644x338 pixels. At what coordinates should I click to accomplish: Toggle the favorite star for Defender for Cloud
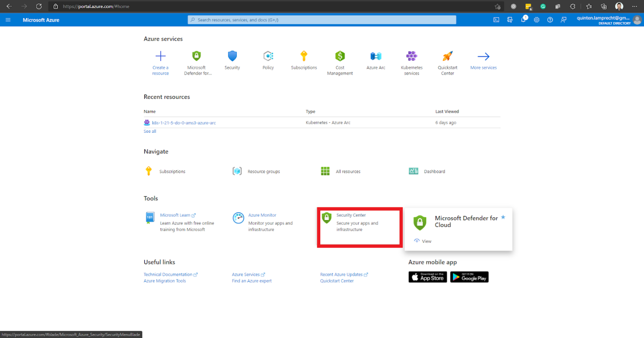[503, 217]
